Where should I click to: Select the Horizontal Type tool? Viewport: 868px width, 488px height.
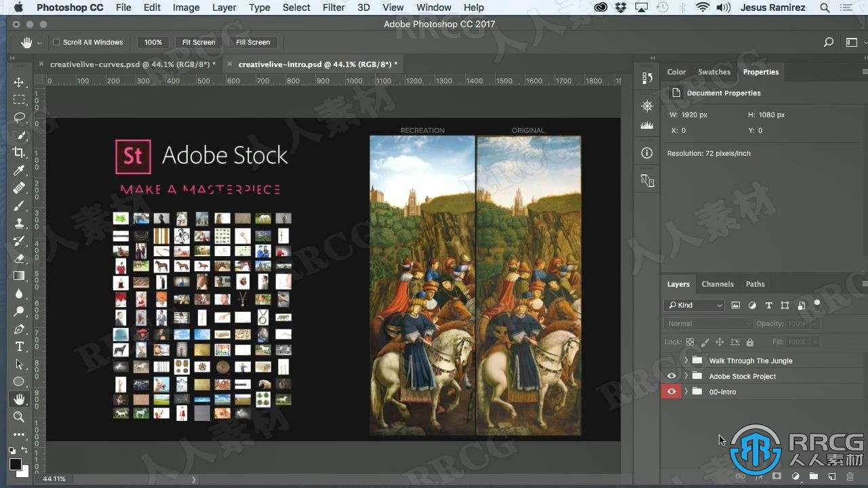pos(19,346)
